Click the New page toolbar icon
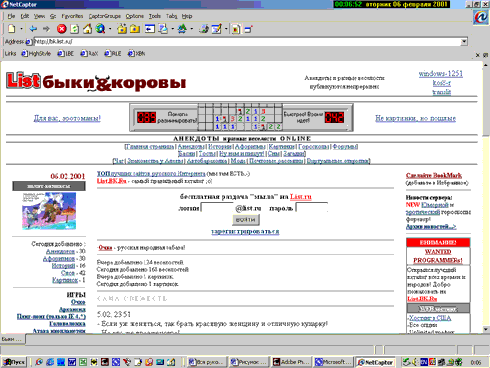 coord(12,29)
